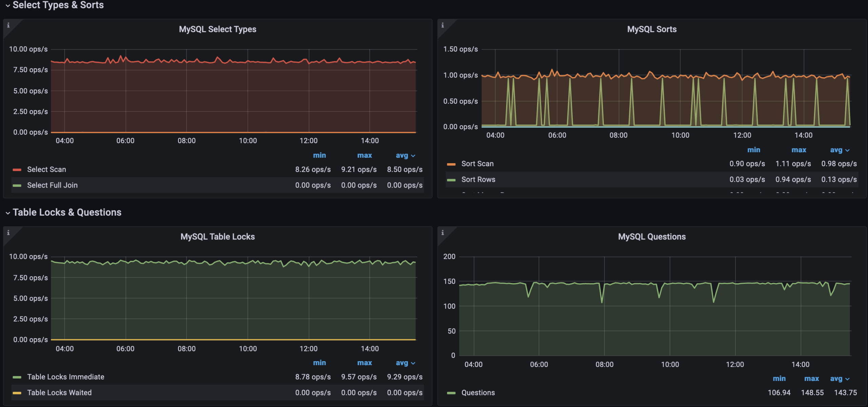The width and height of the screenshot is (868, 407).
Task: Click info icon on MySQL Questions panel
Action: [442, 233]
